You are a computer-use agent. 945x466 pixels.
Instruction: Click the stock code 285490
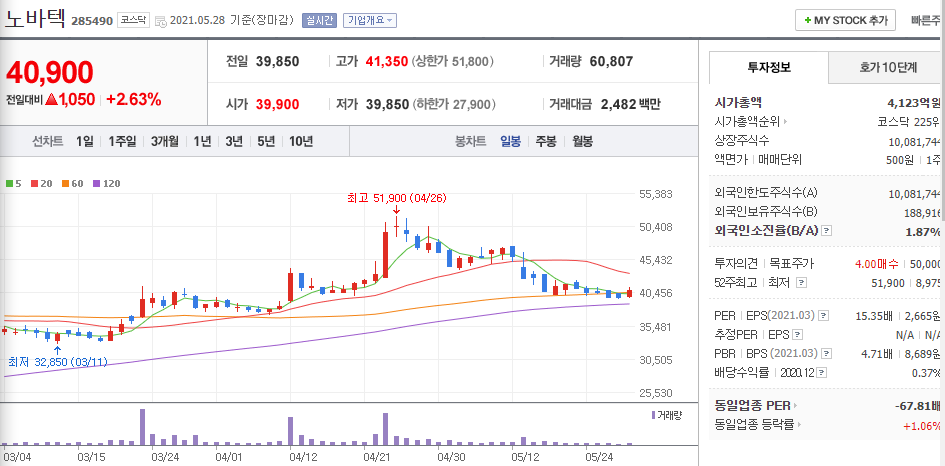92,21
